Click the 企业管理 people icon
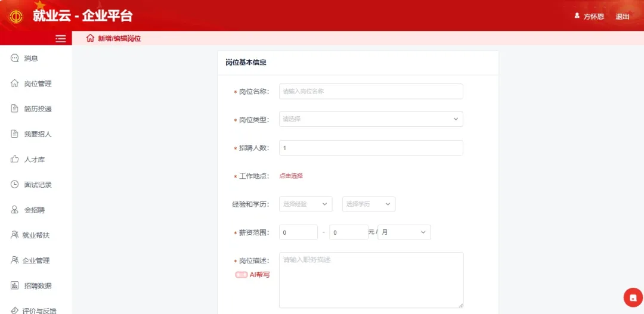Viewport: 644px width, 314px height. coord(14,260)
